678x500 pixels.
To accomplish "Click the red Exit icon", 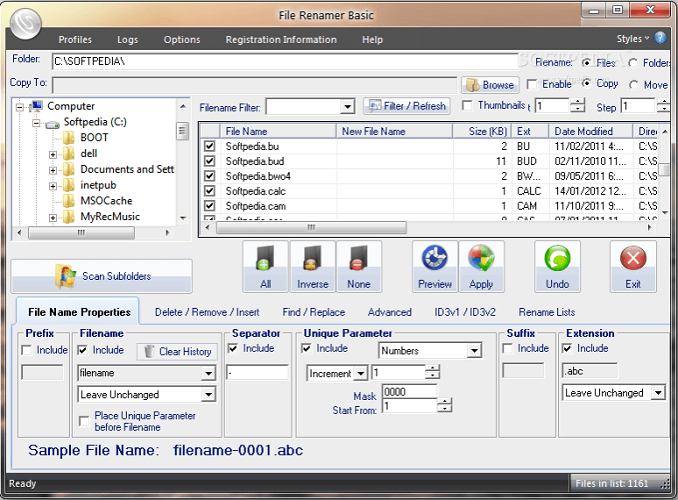I will (633, 266).
